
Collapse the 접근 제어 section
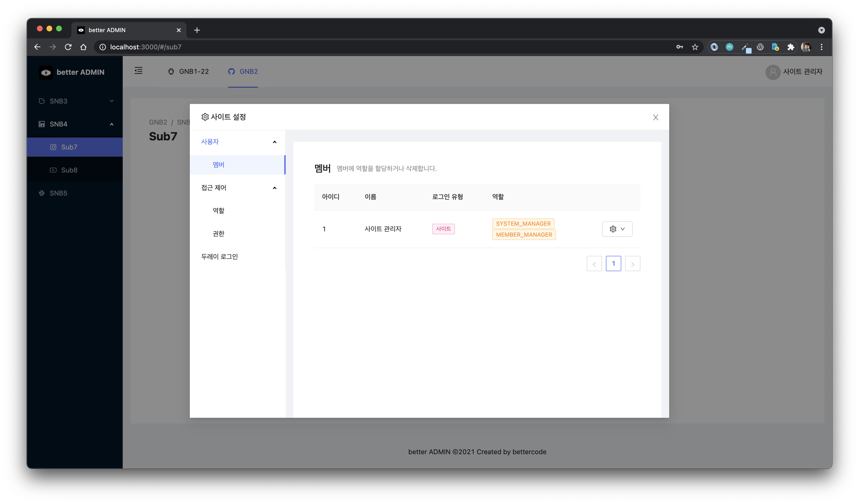point(274,188)
